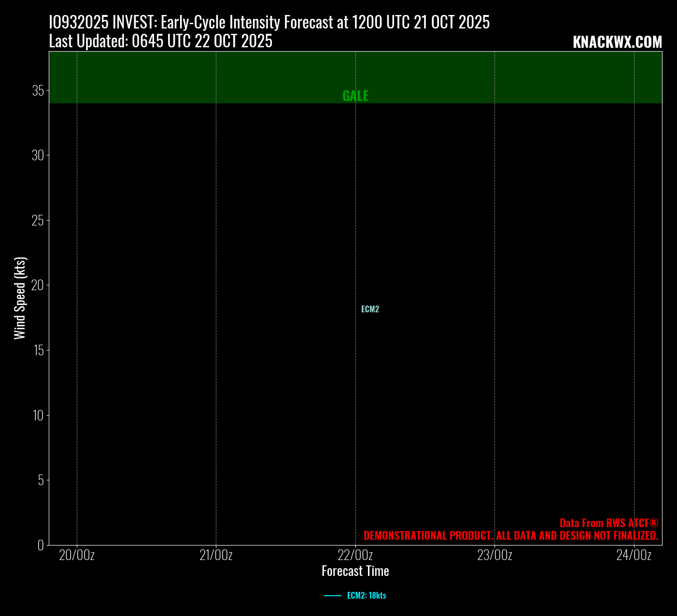This screenshot has height=616, width=677.
Task: Click the Forecast Time axis title
Action: [x=355, y=571]
